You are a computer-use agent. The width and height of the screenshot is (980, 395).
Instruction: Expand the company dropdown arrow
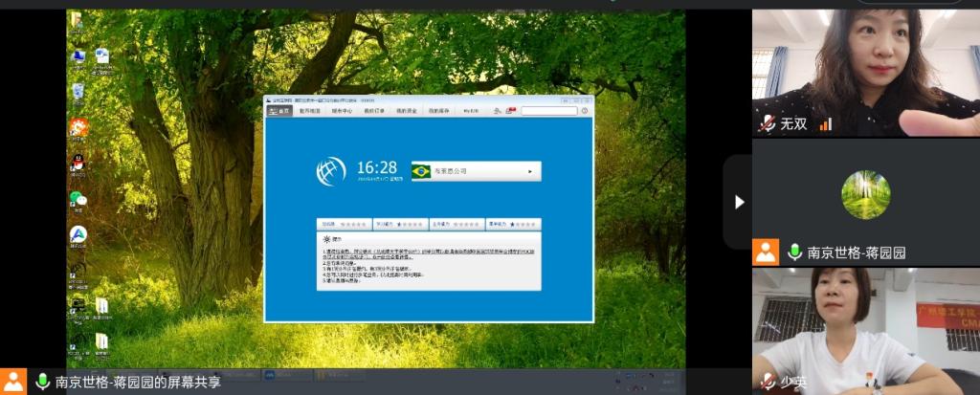[530, 171]
